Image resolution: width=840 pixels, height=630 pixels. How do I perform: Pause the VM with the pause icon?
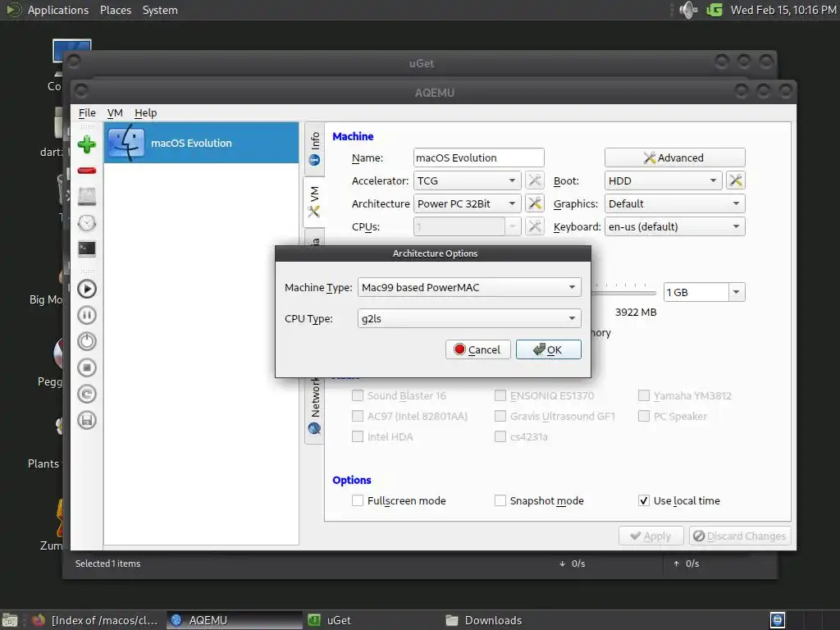pos(87,315)
